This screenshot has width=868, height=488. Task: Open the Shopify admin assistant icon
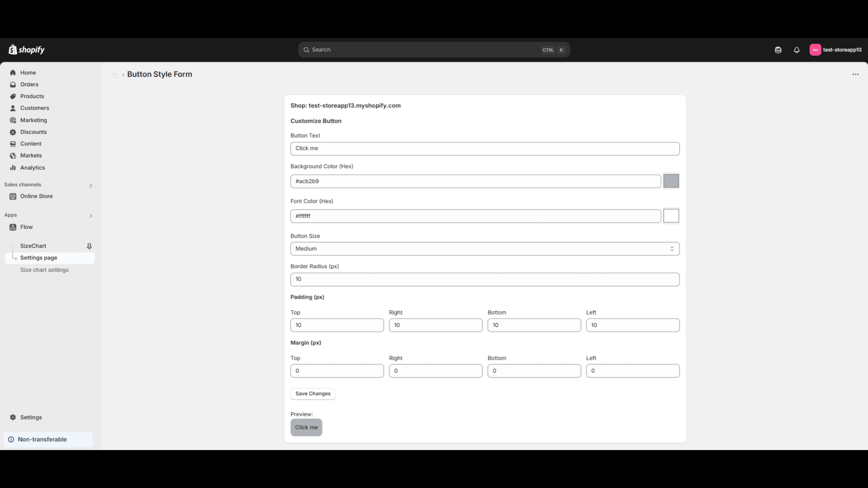[777, 49]
